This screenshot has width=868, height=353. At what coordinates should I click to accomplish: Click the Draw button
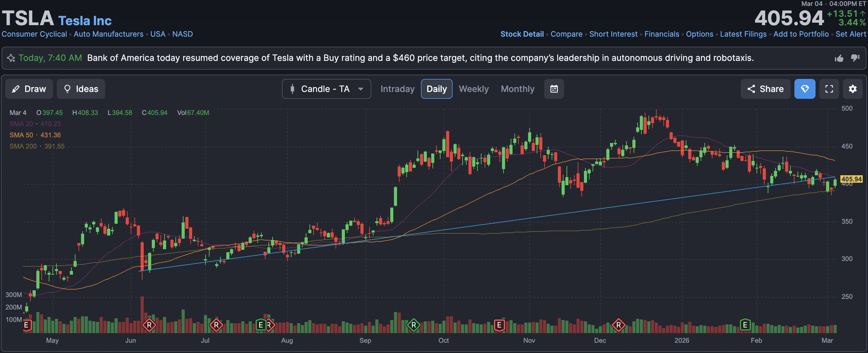pyautogui.click(x=29, y=89)
